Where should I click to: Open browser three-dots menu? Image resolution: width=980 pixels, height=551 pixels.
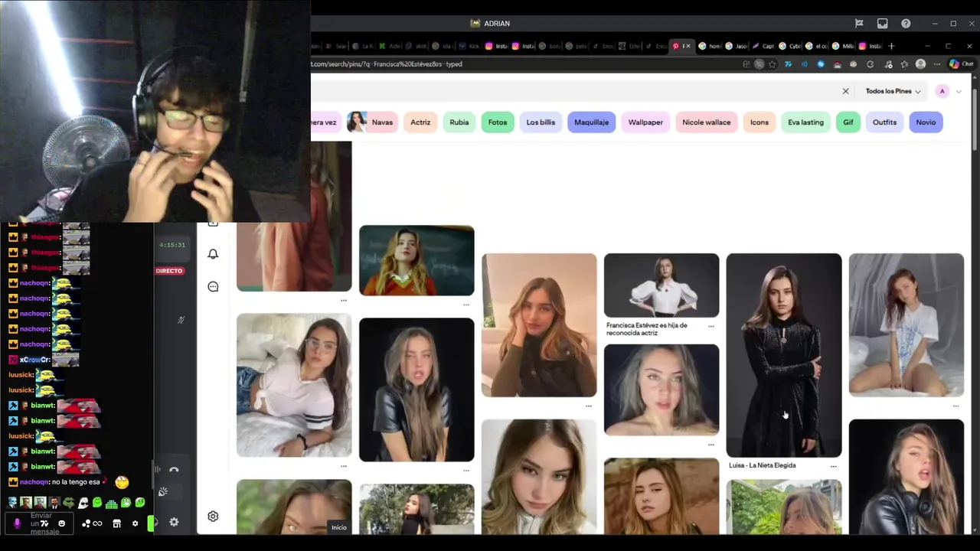pos(936,64)
